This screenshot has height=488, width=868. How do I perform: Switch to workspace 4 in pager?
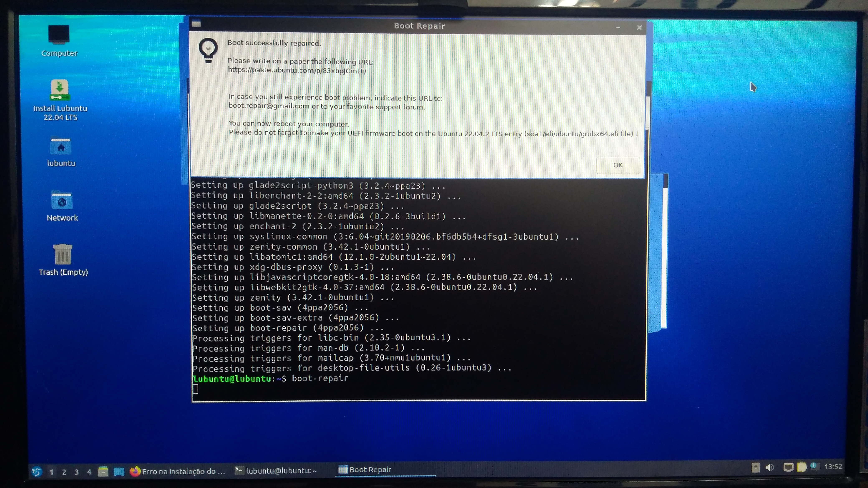(89, 472)
